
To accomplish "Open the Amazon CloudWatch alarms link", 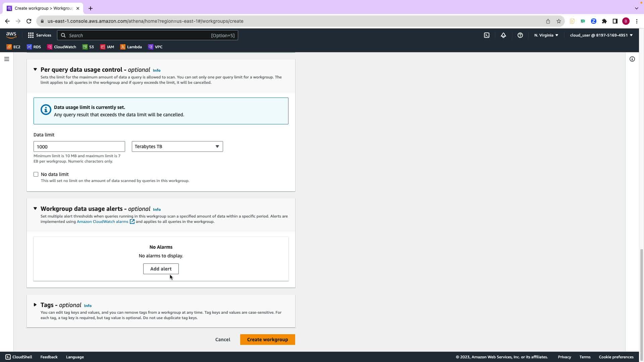I will pos(103,222).
